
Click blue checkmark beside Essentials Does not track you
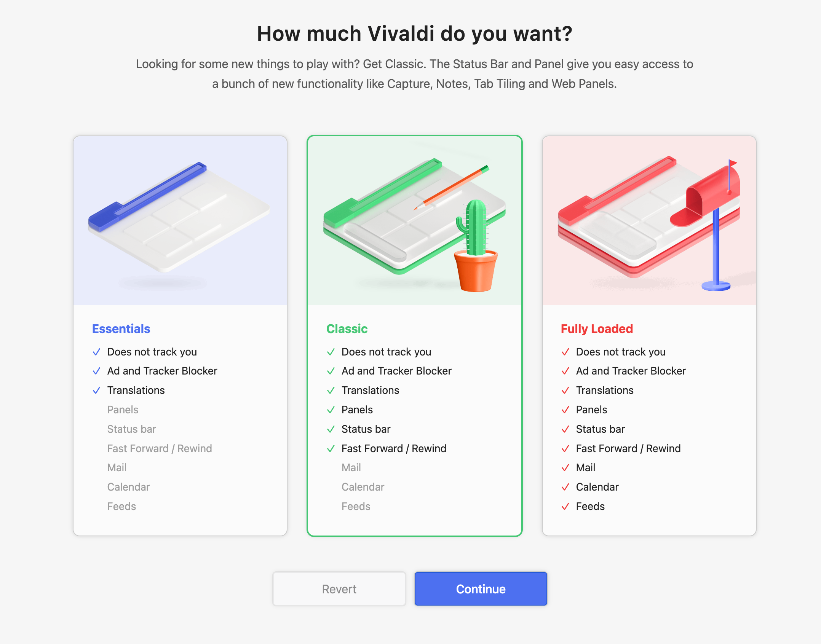pos(97,352)
